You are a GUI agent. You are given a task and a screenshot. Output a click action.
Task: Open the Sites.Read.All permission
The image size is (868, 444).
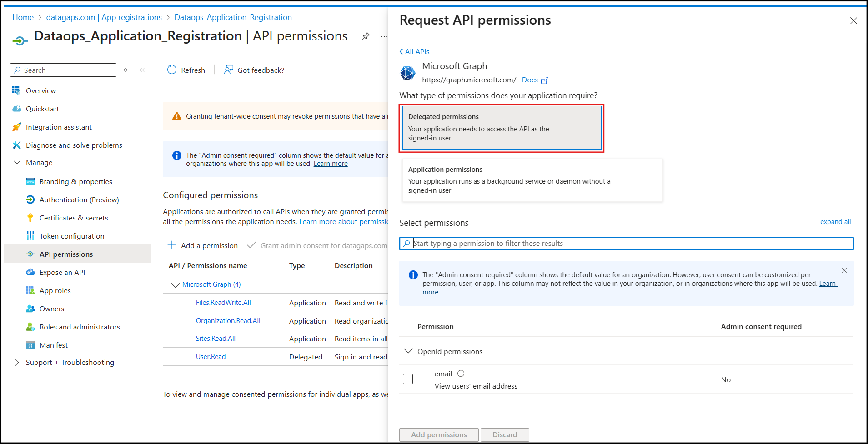coord(216,339)
